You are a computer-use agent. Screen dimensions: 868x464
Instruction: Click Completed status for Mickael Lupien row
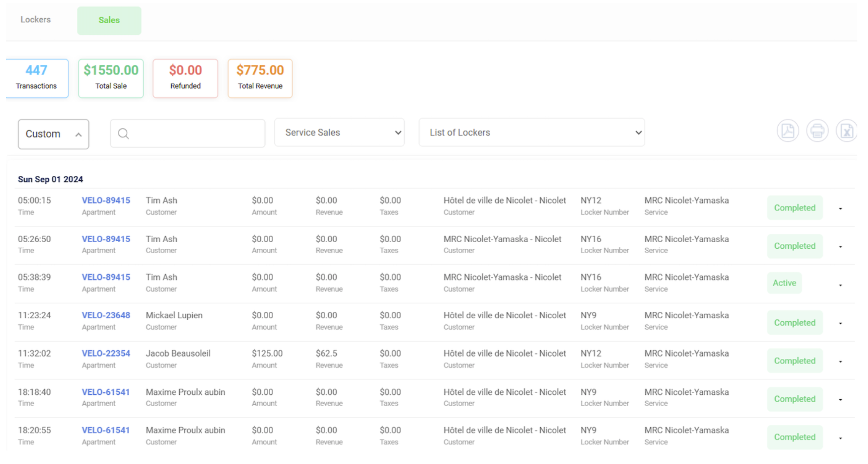(795, 323)
